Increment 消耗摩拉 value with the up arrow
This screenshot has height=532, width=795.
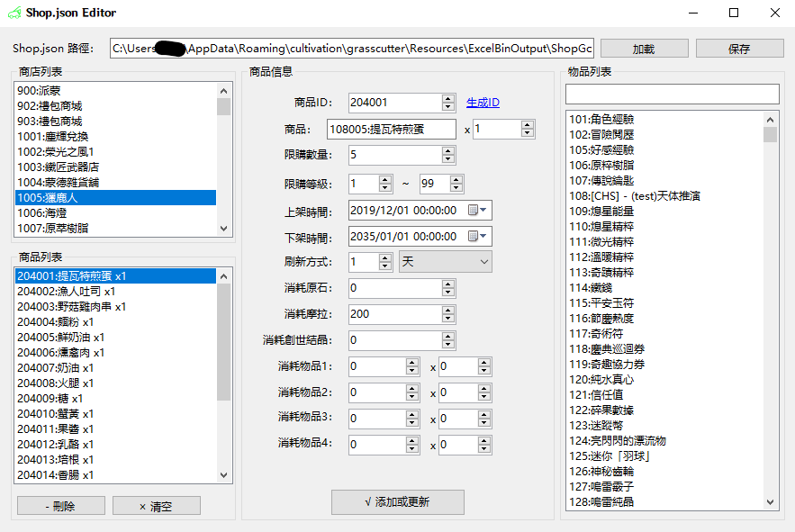pyautogui.click(x=449, y=310)
